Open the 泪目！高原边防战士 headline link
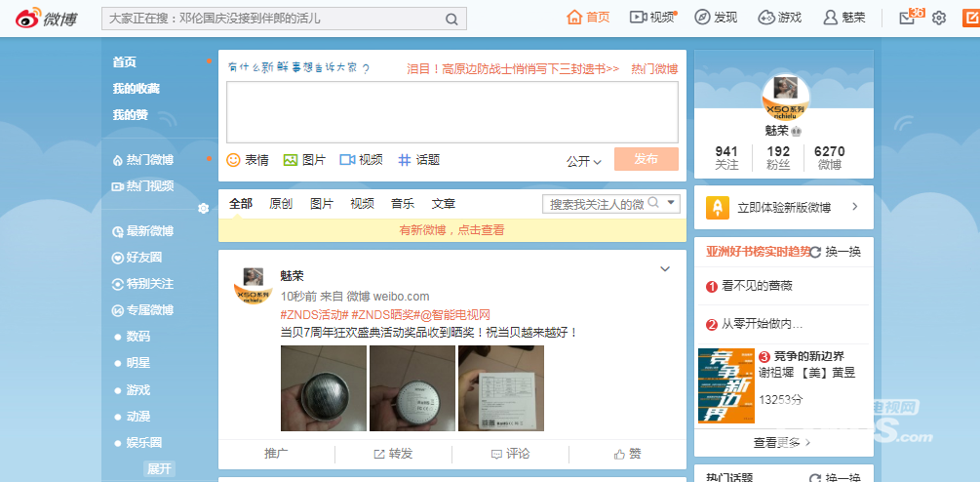The width and height of the screenshot is (980, 482). coord(513,68)
